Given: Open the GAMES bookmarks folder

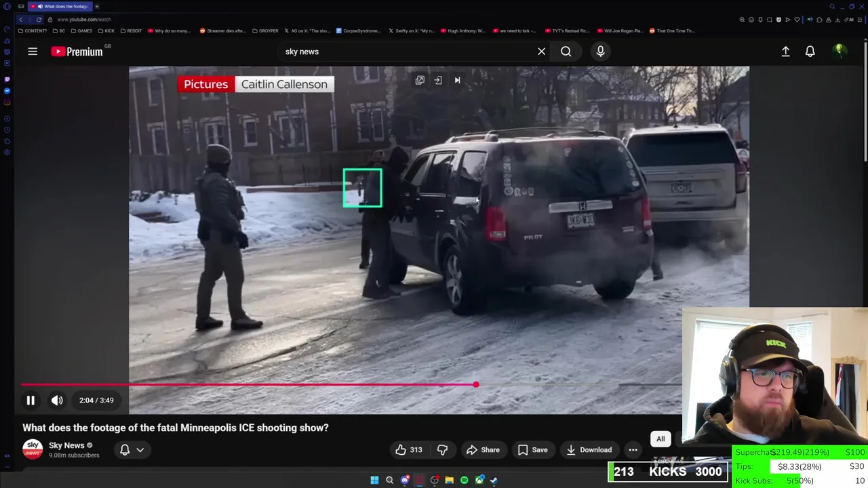Looking at the screenshot, I should coord(81,30).
